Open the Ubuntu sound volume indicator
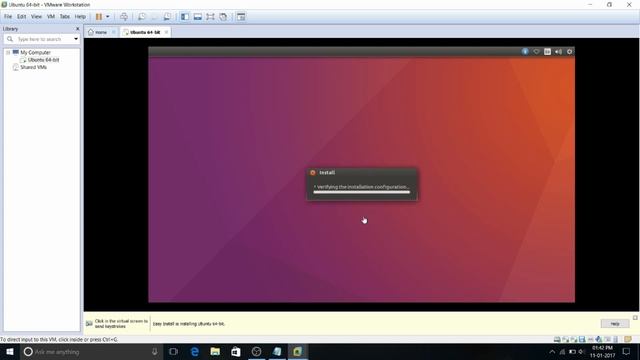640x360 pixels. [x=558, y=51]
